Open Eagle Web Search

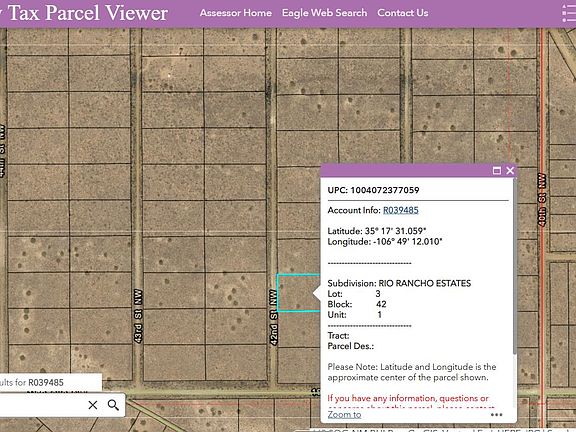pyautogui.click(x=324, y=13)
